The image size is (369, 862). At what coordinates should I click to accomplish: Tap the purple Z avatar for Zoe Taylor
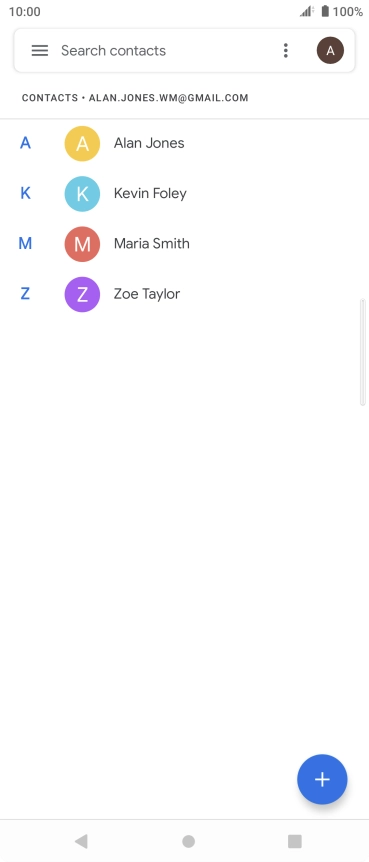coord(82,294)
